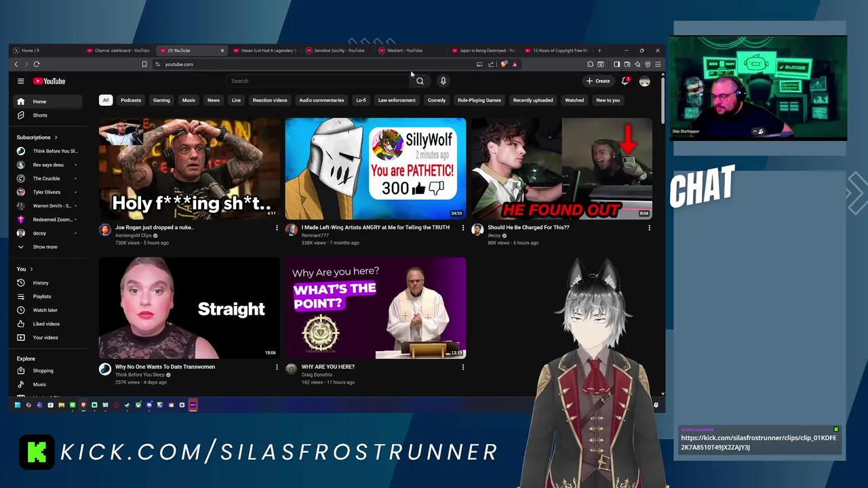868x488 pixels.
Task: Open Shopping under Explore
Action: (47, 371)
